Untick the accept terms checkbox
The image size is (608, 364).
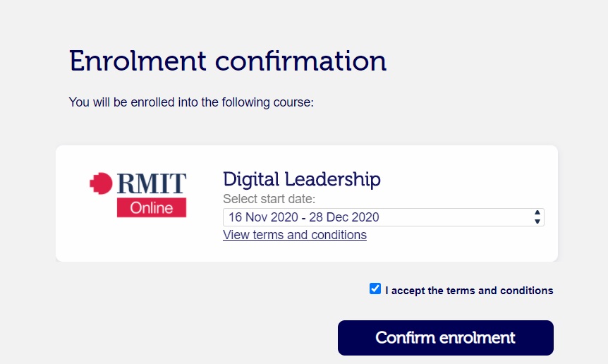[375, 289]
